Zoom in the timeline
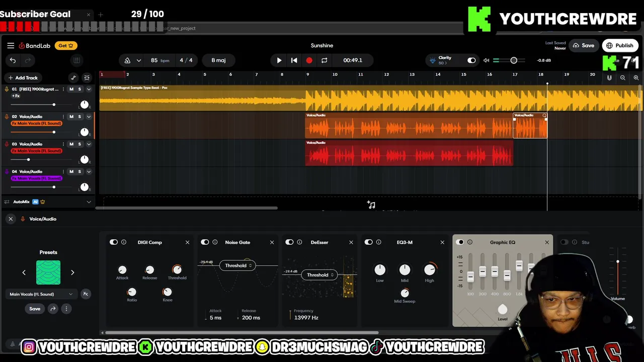This screenshot has width=644, height=362. point(636,78)
